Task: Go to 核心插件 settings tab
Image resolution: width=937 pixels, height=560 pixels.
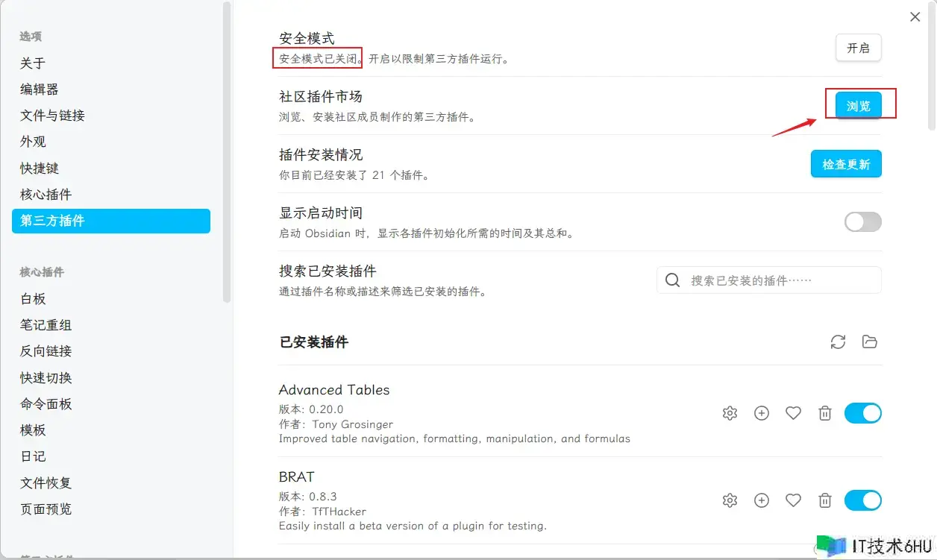Action: tap(46, 195)
